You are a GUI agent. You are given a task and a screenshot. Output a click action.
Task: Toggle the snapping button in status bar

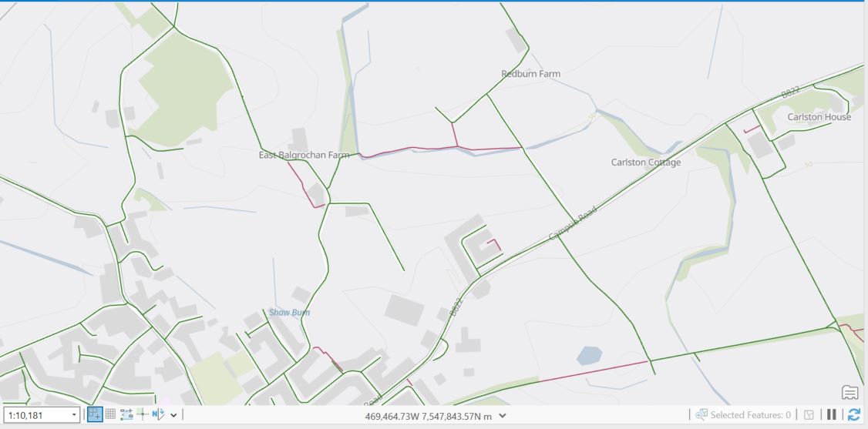click(95, 414)
